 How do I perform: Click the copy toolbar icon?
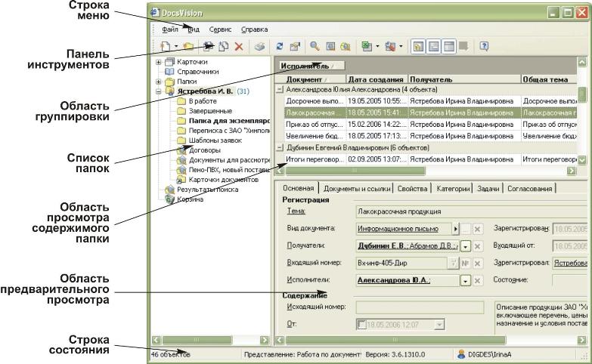pyautogui.click(x=224, y=46)
